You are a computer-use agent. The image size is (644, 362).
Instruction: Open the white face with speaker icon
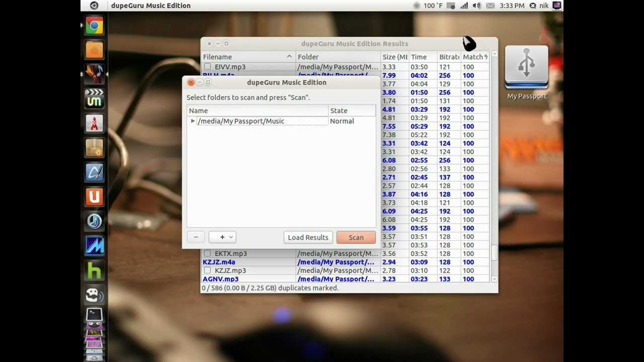click(94, 295)
